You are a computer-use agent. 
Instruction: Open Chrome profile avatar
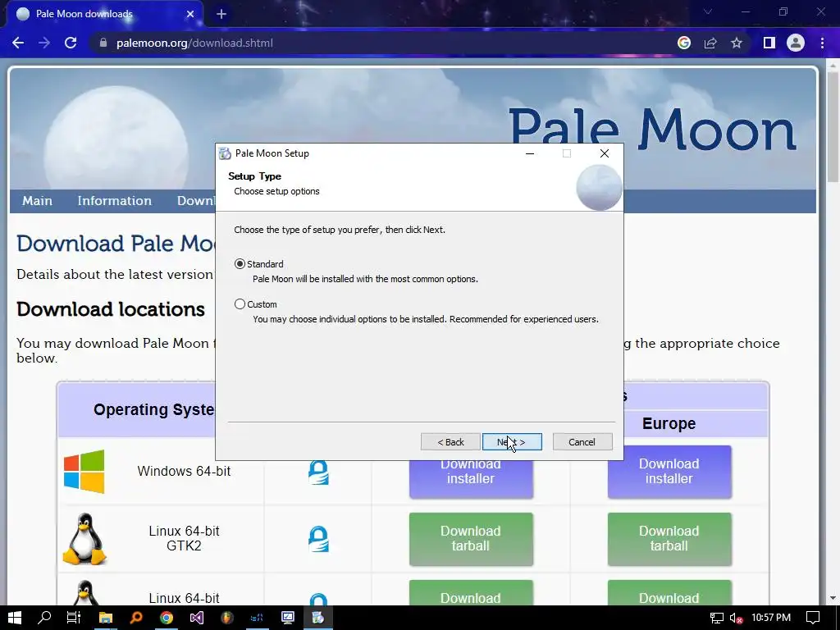click(796, 43)
